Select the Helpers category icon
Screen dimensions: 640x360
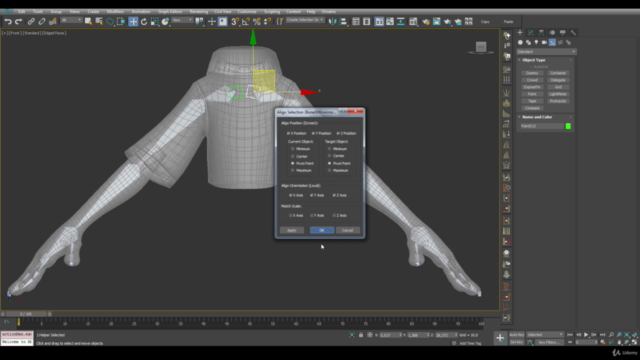click(x=552, y=42)
